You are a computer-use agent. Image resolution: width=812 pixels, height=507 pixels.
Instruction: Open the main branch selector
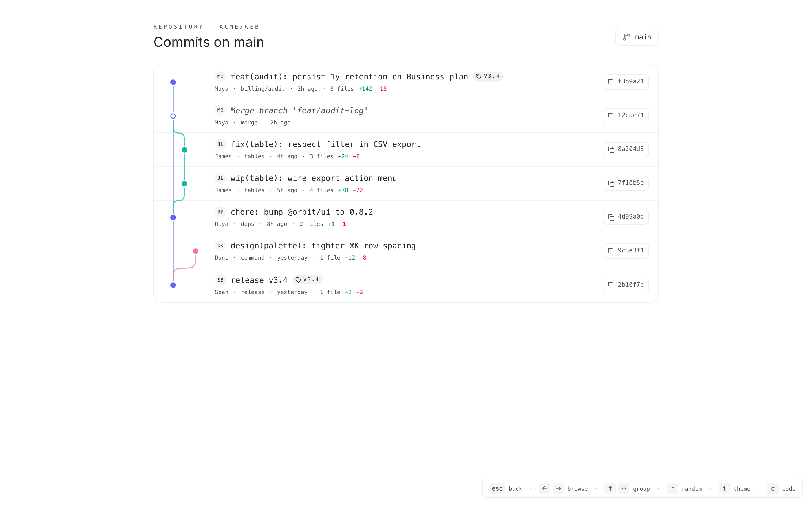click(637, 37)
